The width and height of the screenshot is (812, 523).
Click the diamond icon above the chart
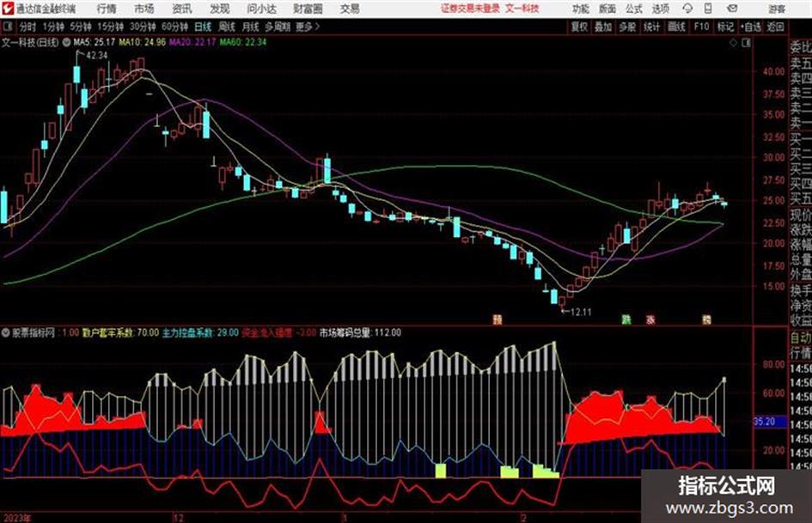733,43
